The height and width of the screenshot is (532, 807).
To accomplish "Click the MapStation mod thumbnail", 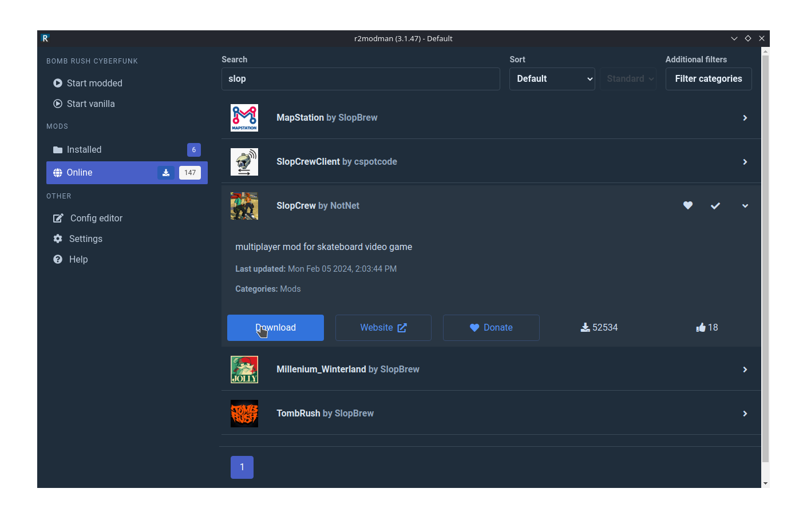I will [x=244, y=118].
